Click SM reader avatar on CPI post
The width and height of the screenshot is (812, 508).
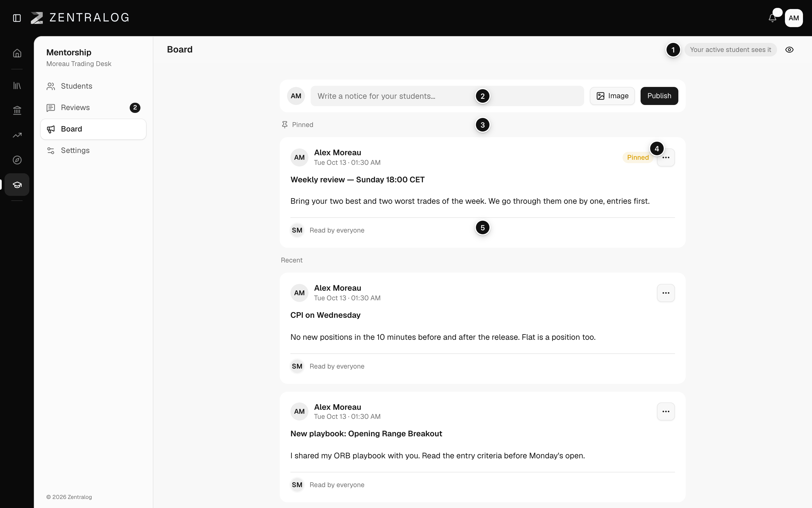297,366
